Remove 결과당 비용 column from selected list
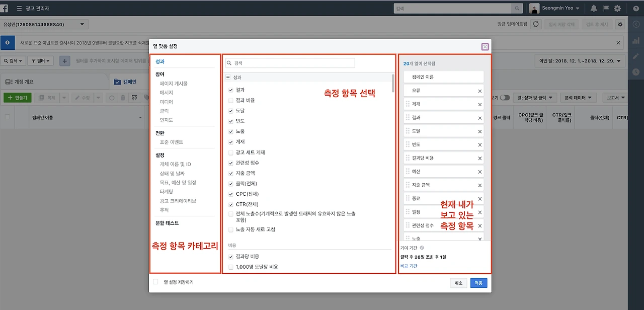This screenshot has height=310, width=644. click(479, 159)
